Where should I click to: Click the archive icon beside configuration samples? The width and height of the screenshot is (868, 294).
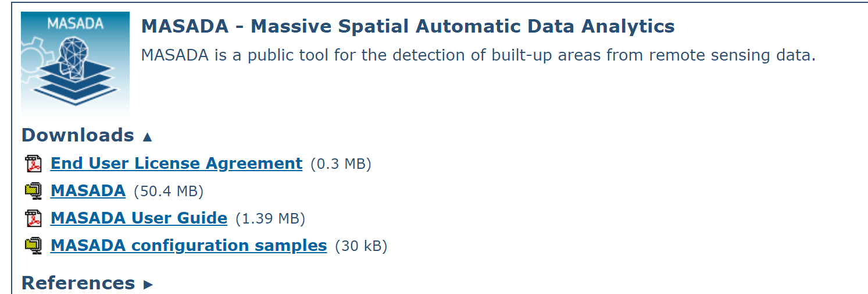click(34, 246)
